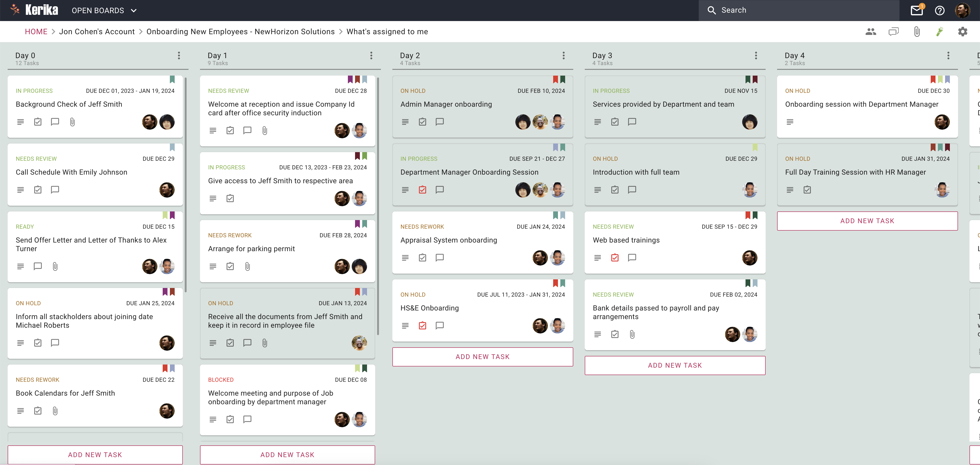
Task: Open chat on Admin Manager onboarding card
Action: (x=440, y=122)
